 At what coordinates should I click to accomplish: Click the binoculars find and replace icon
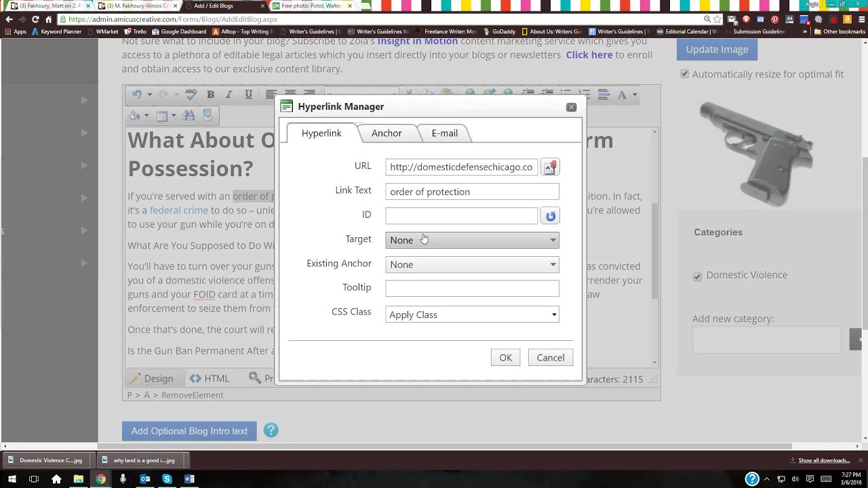[189, 116]
